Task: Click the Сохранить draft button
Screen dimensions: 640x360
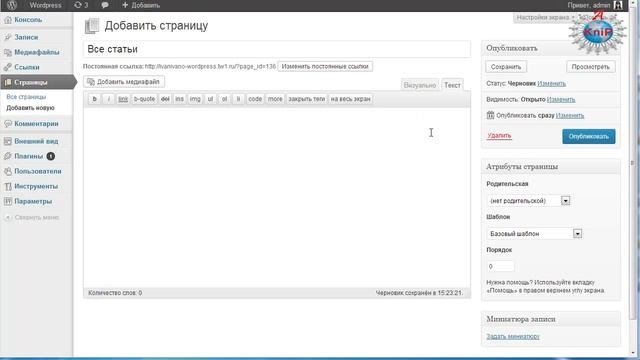Action: point(506,67)
